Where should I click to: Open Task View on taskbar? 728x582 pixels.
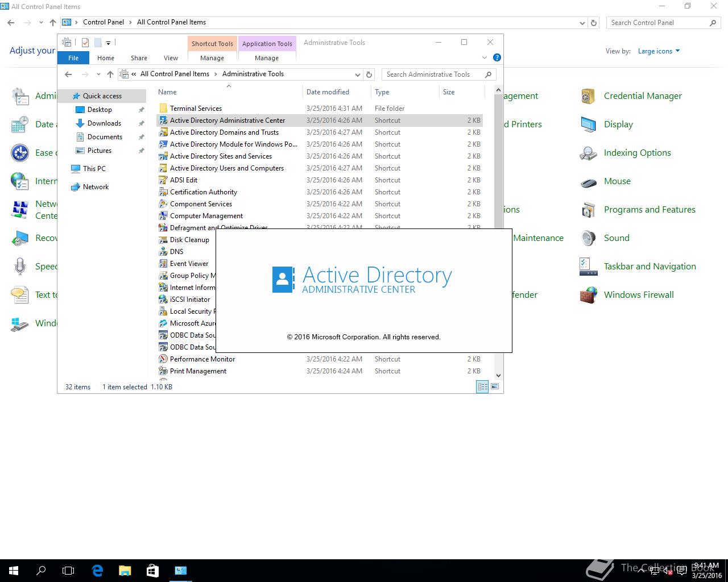point(68,570)
